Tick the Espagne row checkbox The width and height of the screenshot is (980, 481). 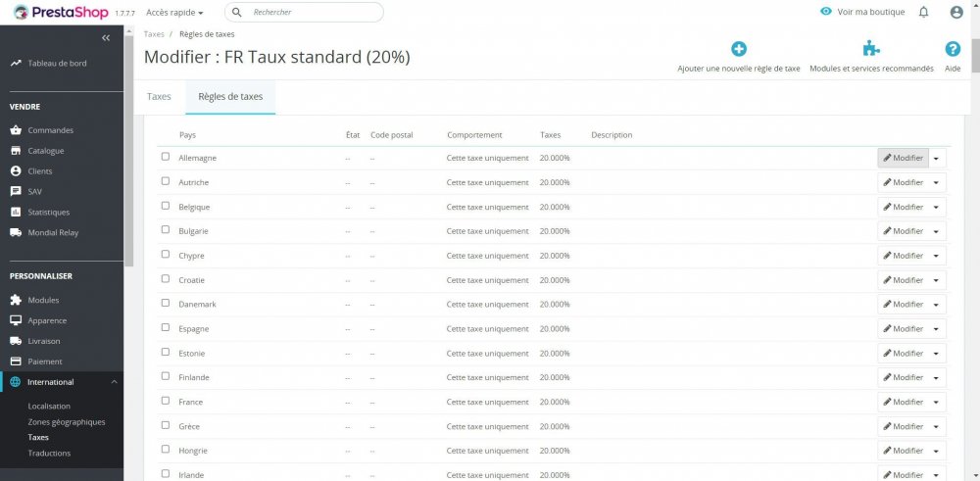165,327
